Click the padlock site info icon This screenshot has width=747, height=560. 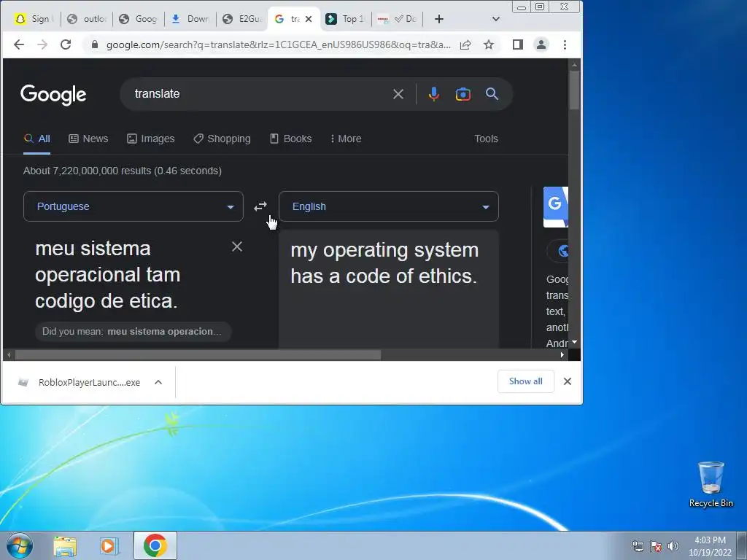(95, 44)
